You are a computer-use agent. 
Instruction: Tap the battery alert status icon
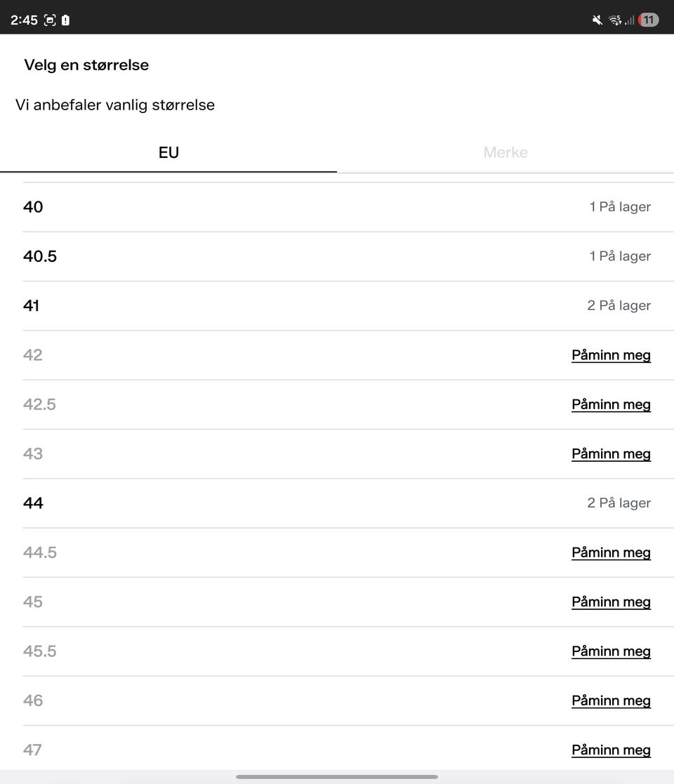coord(65,20)
